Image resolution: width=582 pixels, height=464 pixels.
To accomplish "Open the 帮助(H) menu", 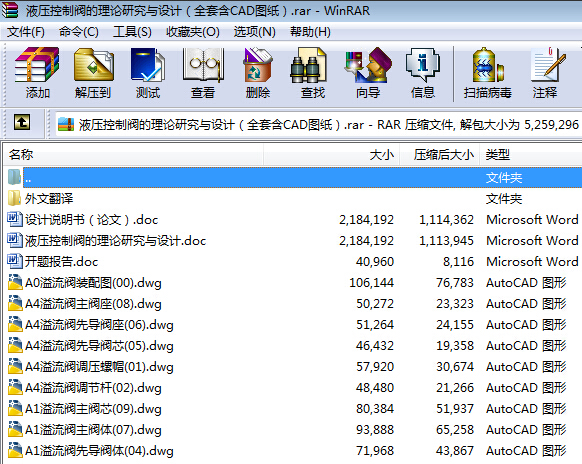I will tap(310, 32).
